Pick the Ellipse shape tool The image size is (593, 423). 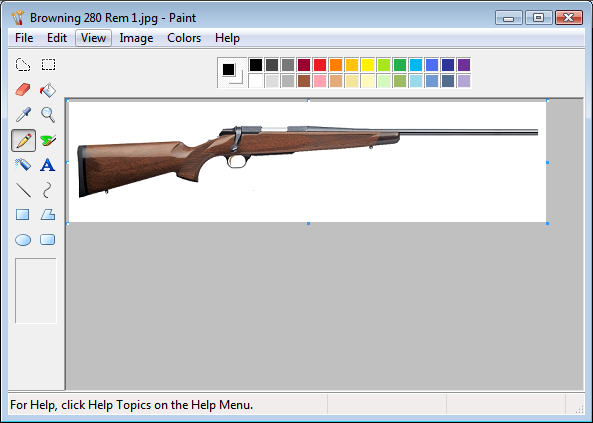point(23,240)
